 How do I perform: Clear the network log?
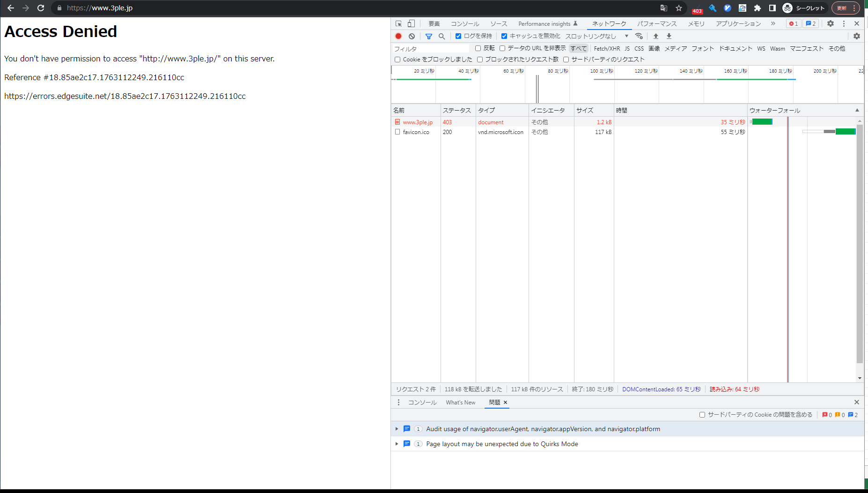pyautogui.click(x=412, y=36)
